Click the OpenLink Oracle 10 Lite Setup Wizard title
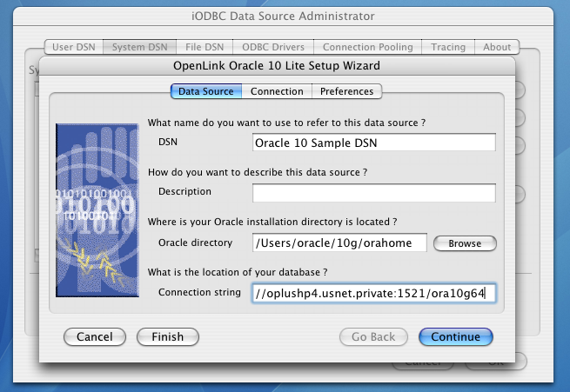The height and width of the screenshot is (392, 570). point(277,66)
